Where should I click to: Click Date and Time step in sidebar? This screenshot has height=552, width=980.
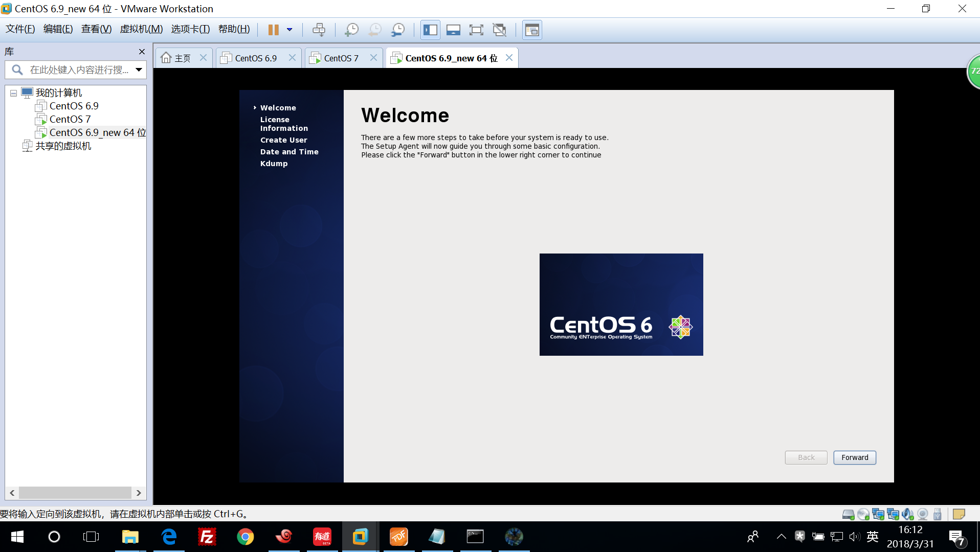[289, 152]
